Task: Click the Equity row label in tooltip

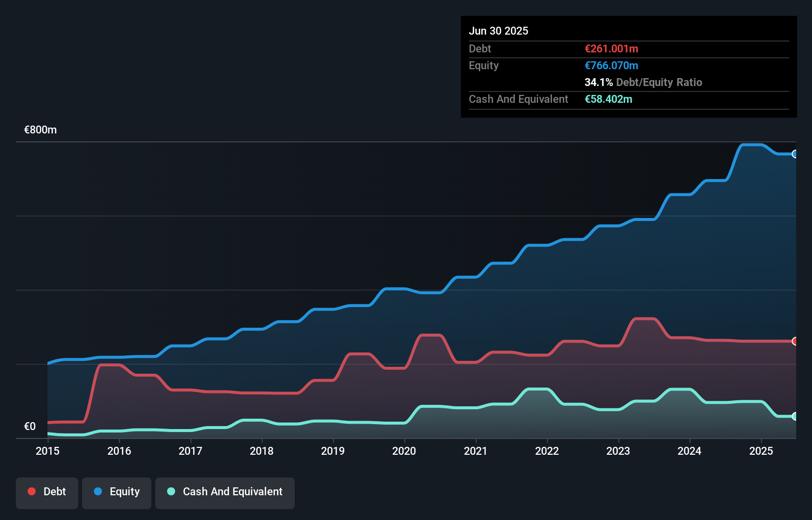Action: point(484,66)
